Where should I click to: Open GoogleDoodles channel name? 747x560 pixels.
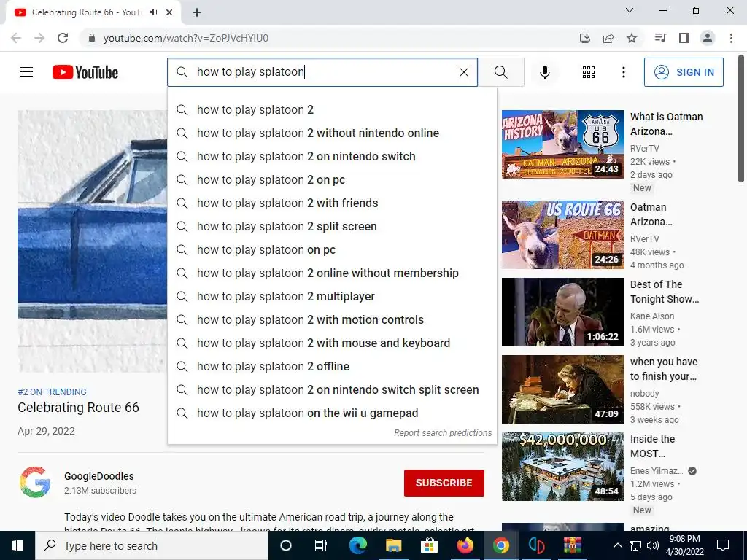point(99,476)
